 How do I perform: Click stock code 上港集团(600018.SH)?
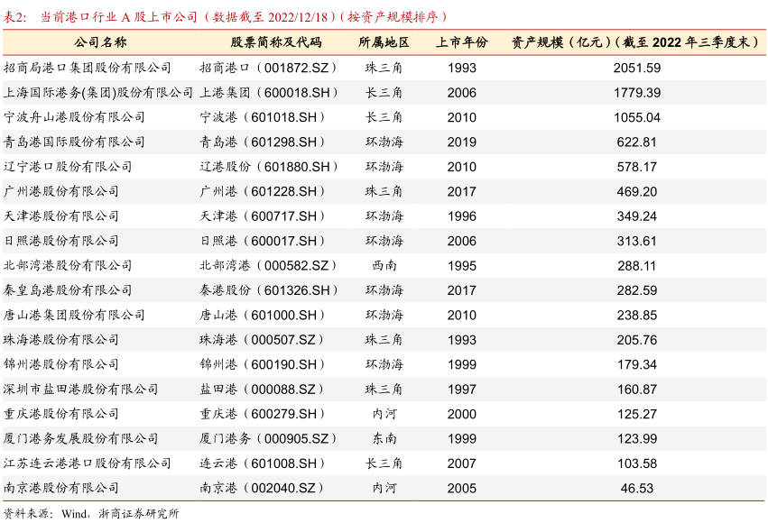(x=268, y=93)
